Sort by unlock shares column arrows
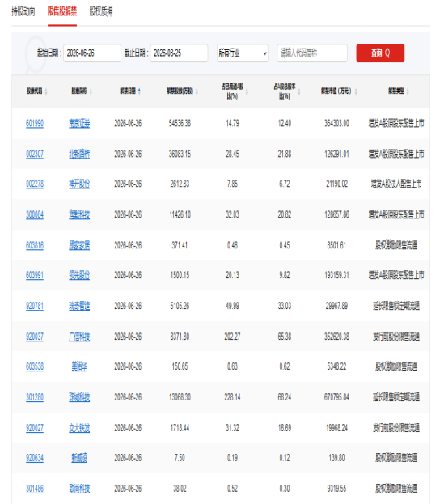444x504 pixels. (x=197, y=91)
